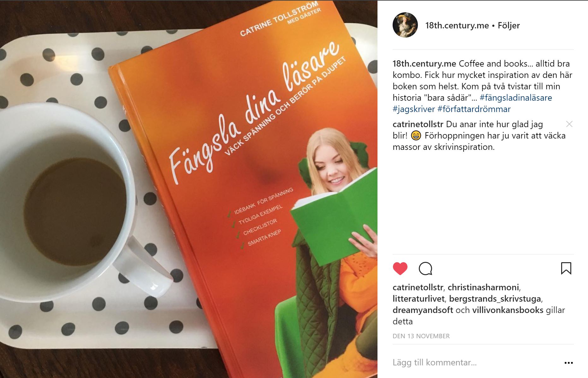588x378 pixels.
Task: Open hashtag #jagskriver
Action: 414,109
